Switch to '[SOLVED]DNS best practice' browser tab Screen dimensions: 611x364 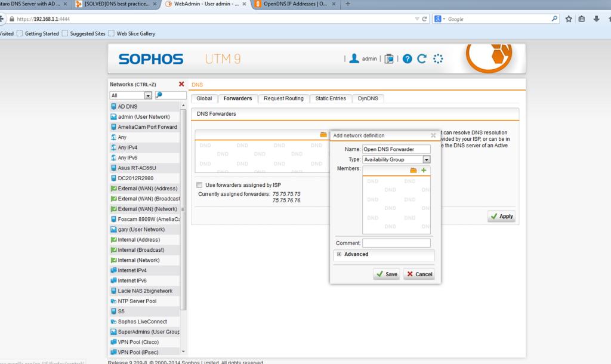[x=116, y=4]
